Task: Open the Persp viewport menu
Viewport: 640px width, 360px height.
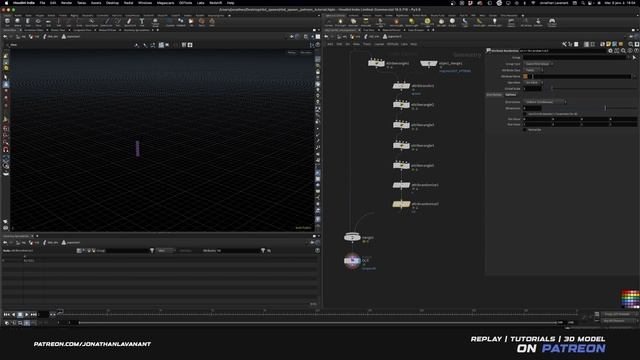Action: (x=291, y=52)
